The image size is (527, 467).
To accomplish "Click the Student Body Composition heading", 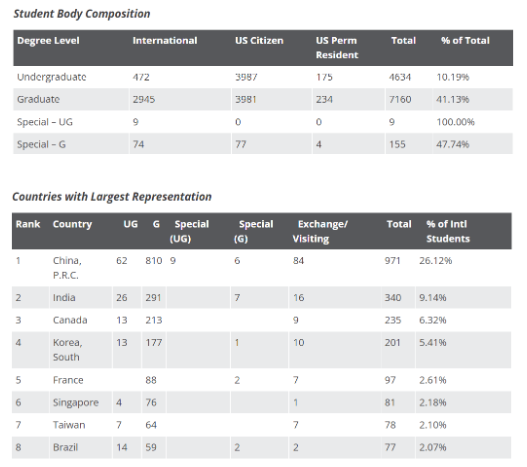I will [82, 14].
